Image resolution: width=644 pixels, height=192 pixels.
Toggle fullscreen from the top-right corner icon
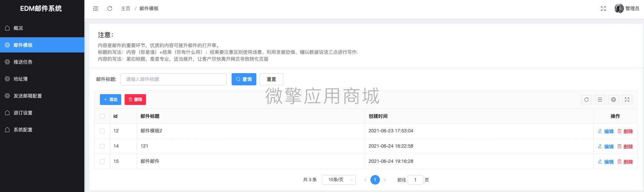(x=603, y=8)
